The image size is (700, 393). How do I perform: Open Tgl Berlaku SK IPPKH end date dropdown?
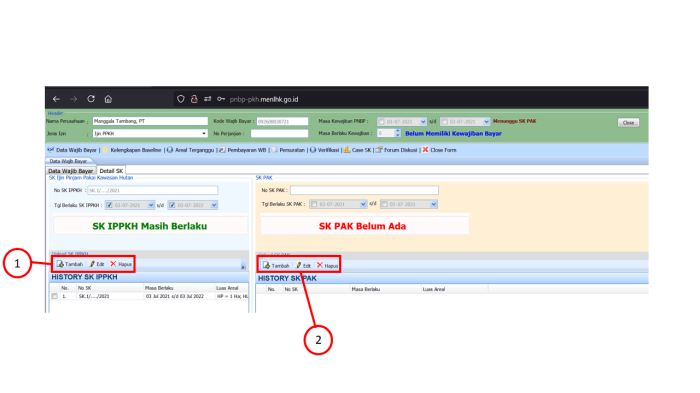pyautogui.click(x=214, y=205)
